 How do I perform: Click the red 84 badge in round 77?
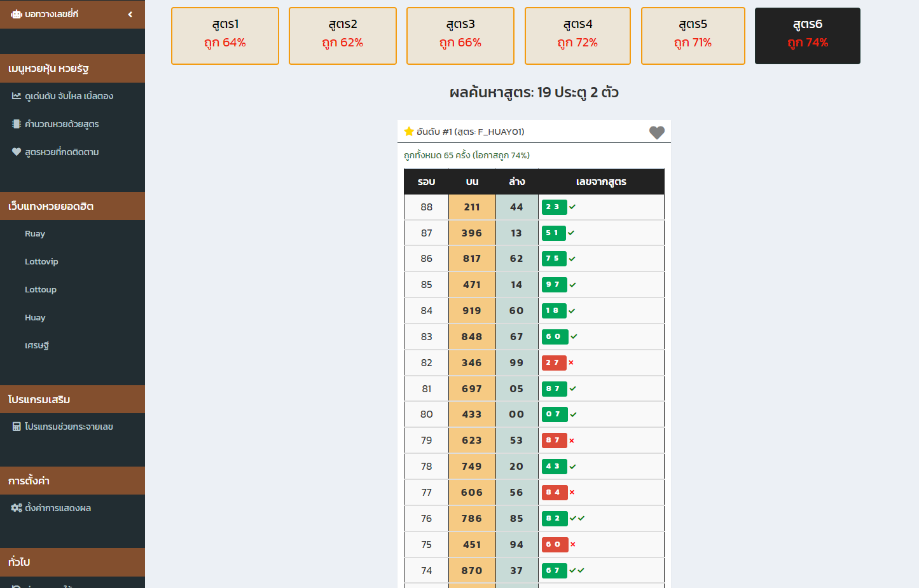coord(554,492)
